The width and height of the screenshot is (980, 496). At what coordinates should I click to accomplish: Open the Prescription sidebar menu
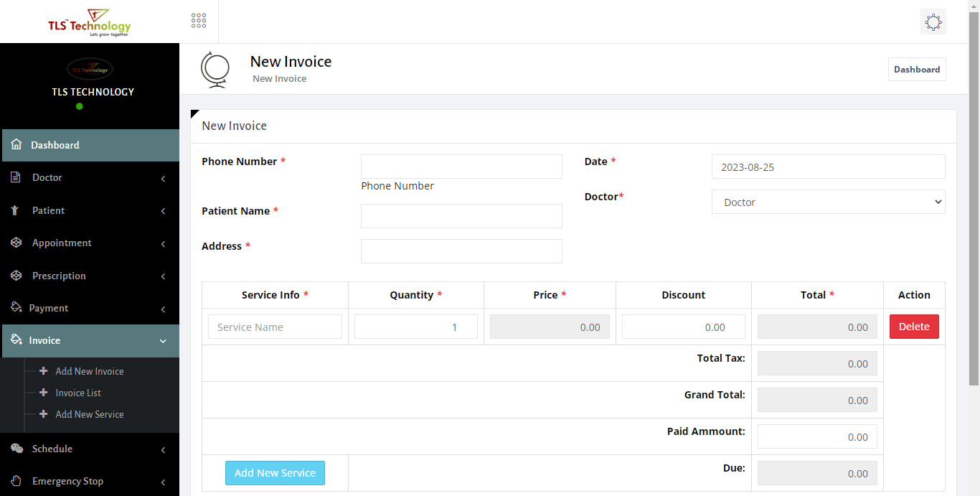[x=59, y=276]
